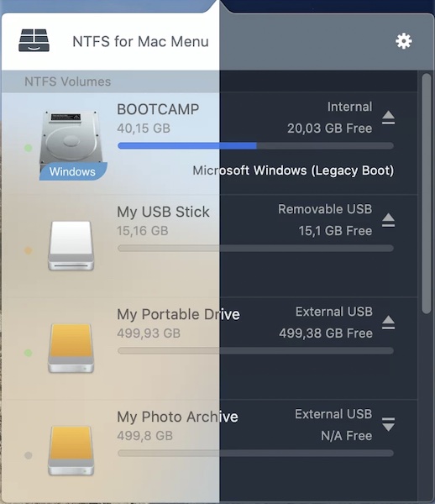Click green status dot beside BOOTCAMP
Screen dimensions: 435x504
click(x=29, y=148)
